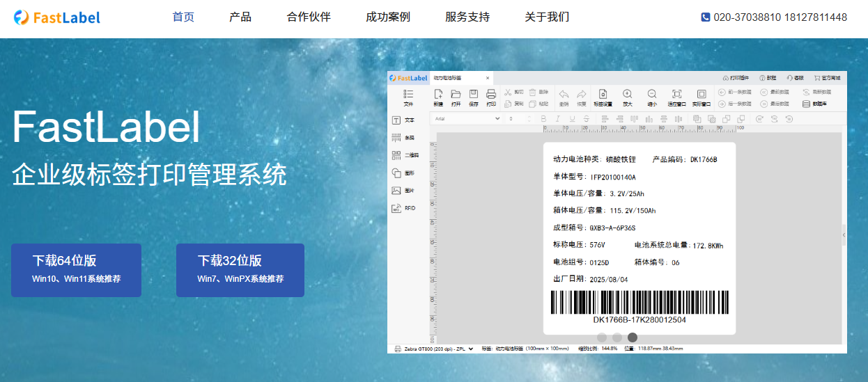
Task: Click the 下载64位版 download button
Action: pos(76,270)
